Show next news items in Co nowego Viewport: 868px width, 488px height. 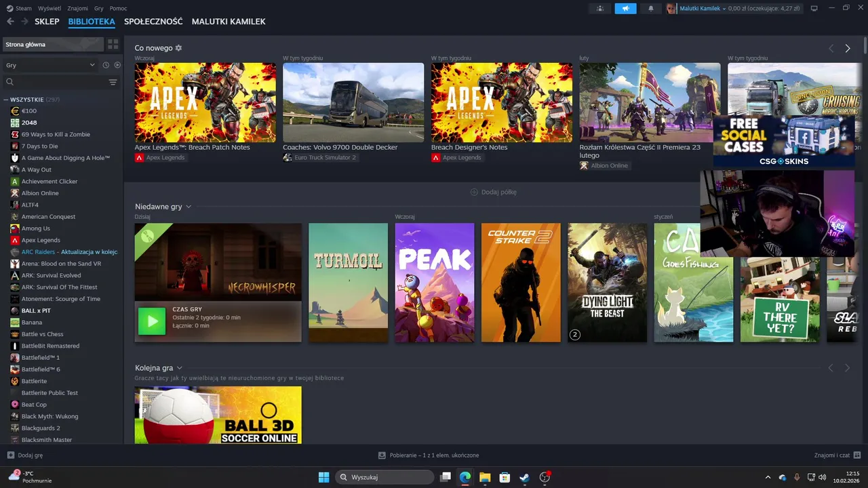847,48
